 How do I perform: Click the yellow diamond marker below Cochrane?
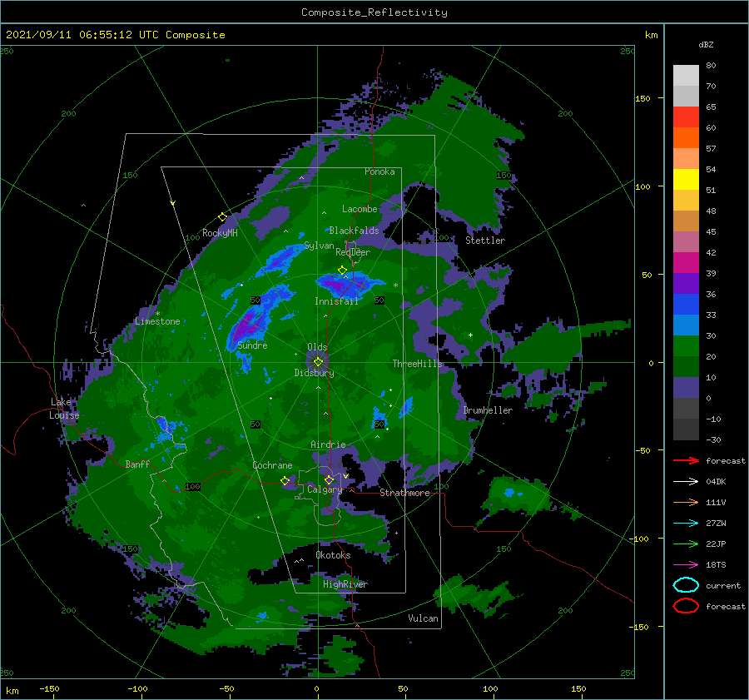[285, 480]
